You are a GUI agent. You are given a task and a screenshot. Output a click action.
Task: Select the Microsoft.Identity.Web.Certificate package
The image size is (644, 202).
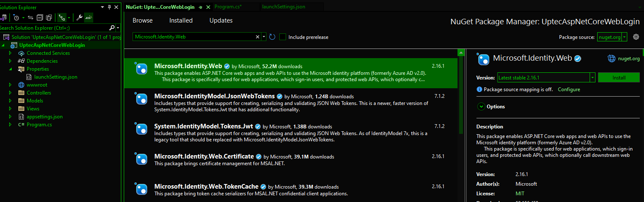[x=204, y=156]
